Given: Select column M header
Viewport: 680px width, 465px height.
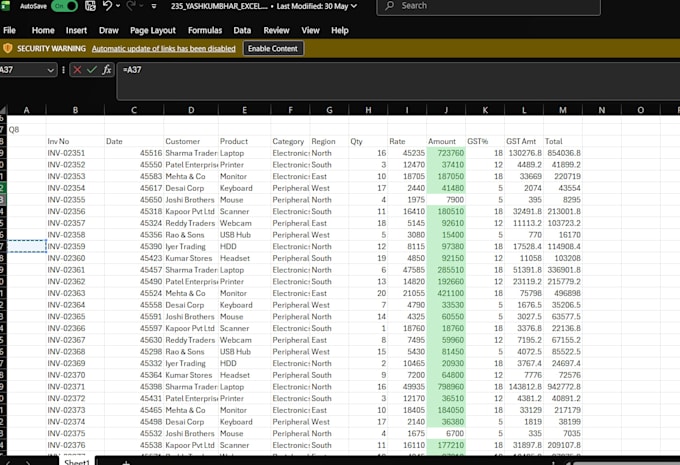Looking at the screenshot, I should coord(562,110).
